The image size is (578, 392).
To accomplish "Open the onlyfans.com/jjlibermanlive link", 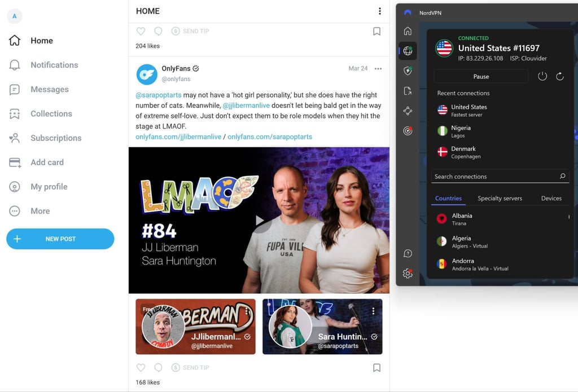I will (178, 136).
